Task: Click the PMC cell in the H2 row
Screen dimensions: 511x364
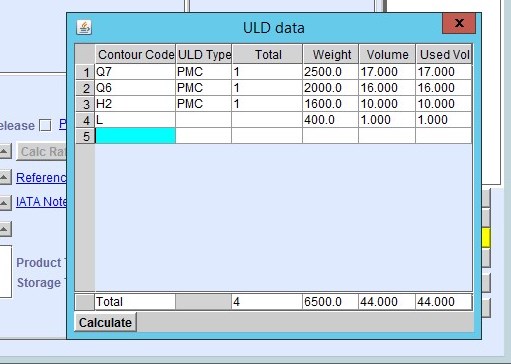Action: [x=204, y=104]
